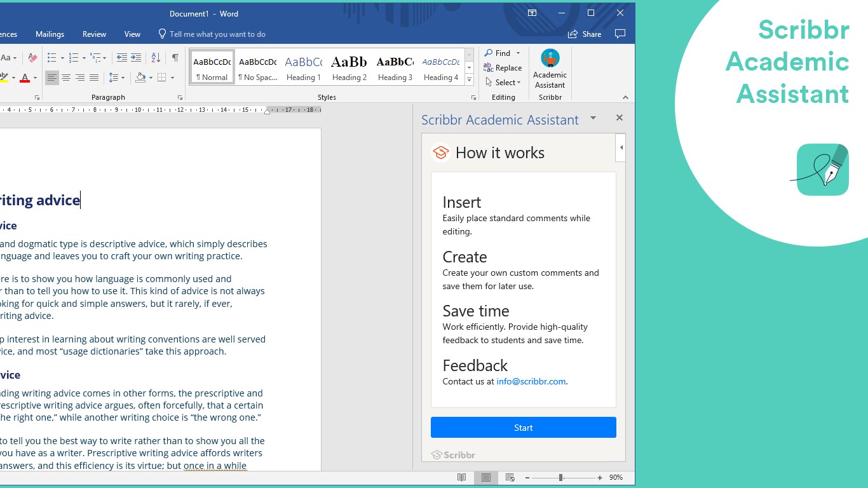This screenshot has width=868, height=488.
Task: Close the Scribbr Academic Assistant pane
Action: click(x=620, y=118)
